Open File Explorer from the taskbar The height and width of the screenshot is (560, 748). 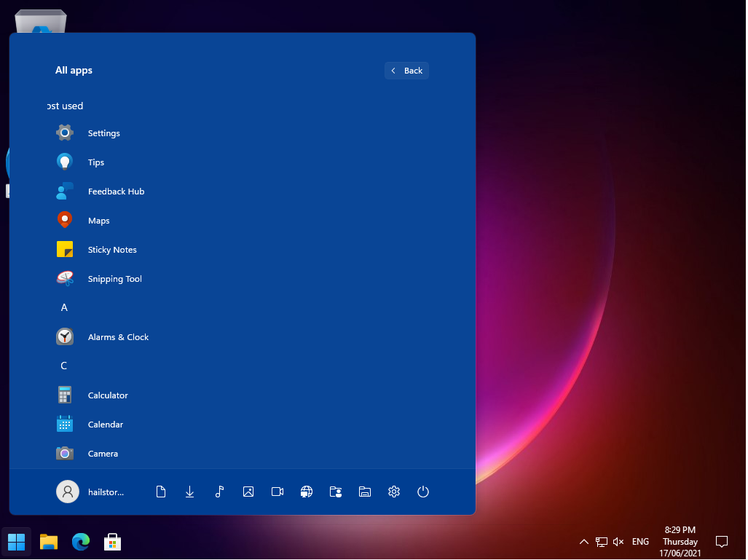tap(49, 542)
